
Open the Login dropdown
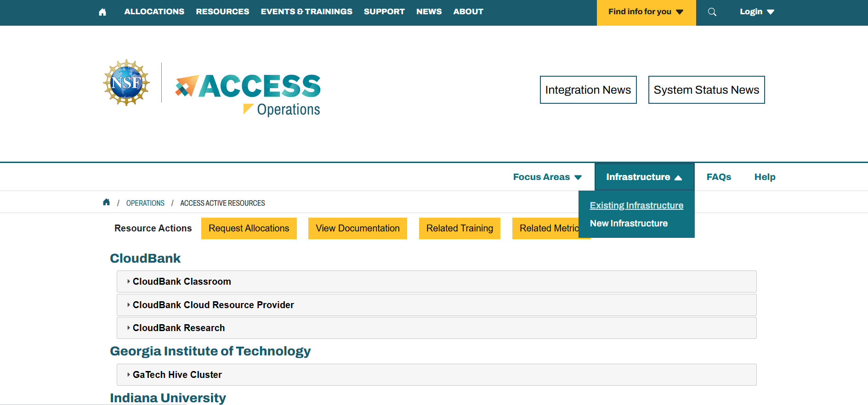[757, 12]
